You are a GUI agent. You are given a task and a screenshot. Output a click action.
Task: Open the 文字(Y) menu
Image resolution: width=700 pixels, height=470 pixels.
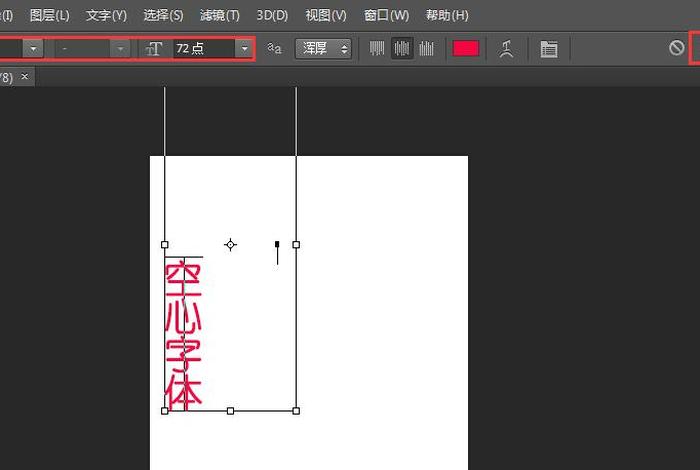106,16
